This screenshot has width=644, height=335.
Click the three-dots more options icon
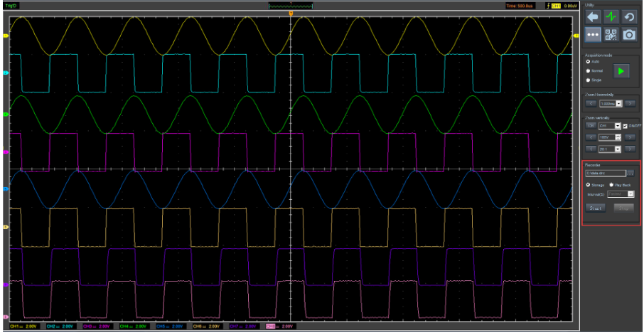tap(593, 35)
